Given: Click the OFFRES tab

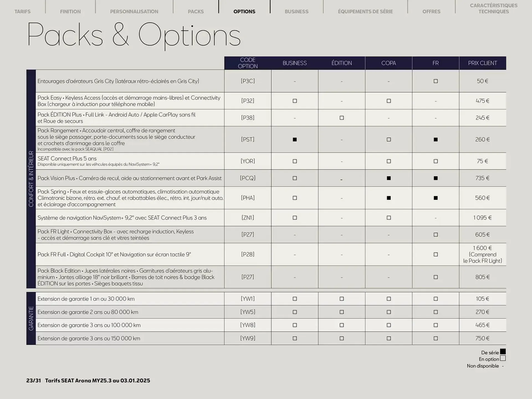Looking at the screenshot, I should pos(431,11).
